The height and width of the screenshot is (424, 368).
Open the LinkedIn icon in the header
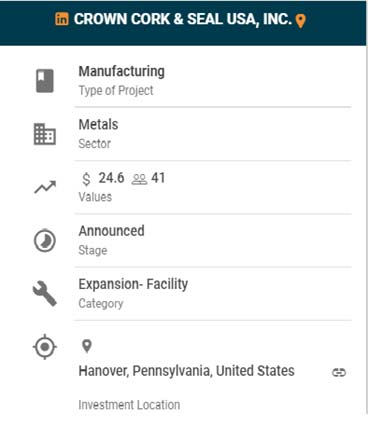(x=62, y=19)
